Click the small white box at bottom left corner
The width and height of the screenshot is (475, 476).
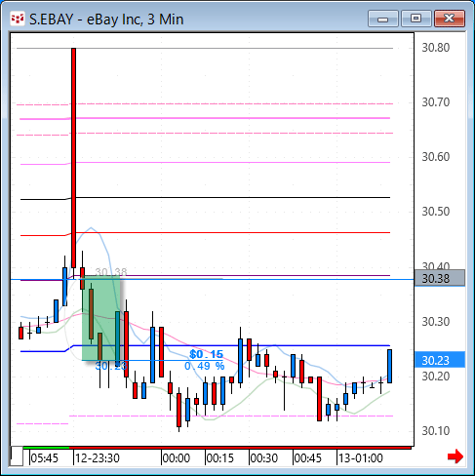pos(17,456)
